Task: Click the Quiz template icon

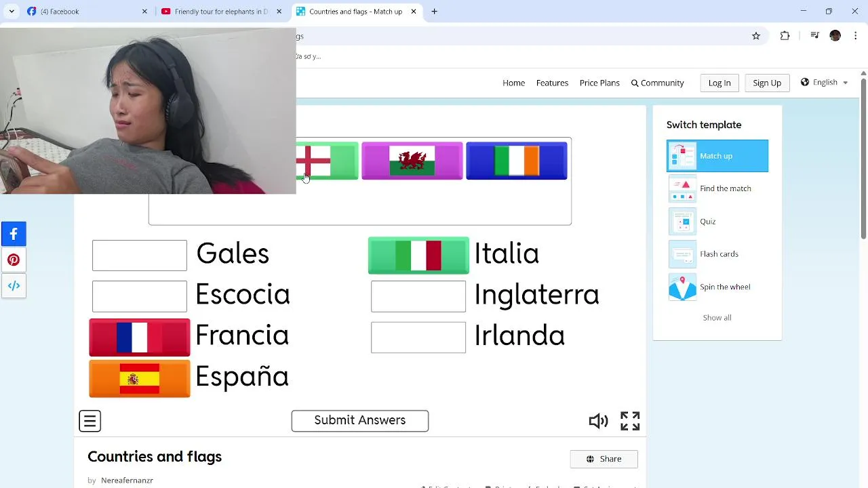Action: coord(682,222)
